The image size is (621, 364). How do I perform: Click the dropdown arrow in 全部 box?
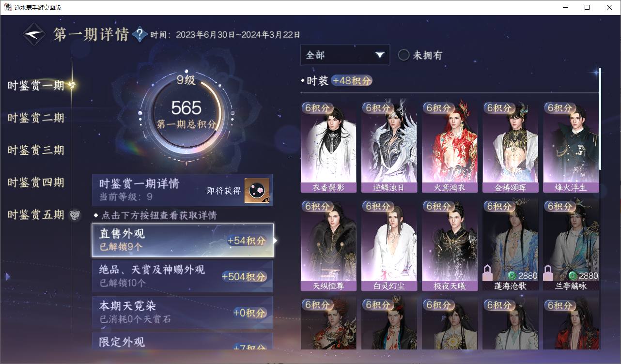(x=379, y=55)
